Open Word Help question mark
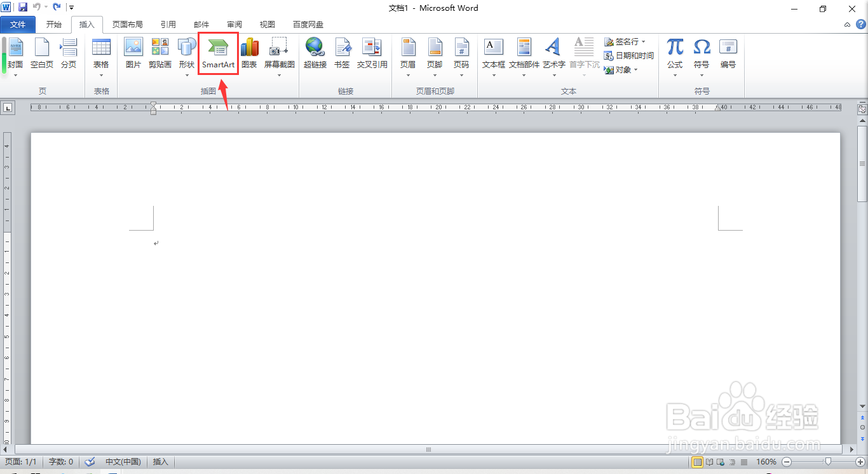 point(860,24)
